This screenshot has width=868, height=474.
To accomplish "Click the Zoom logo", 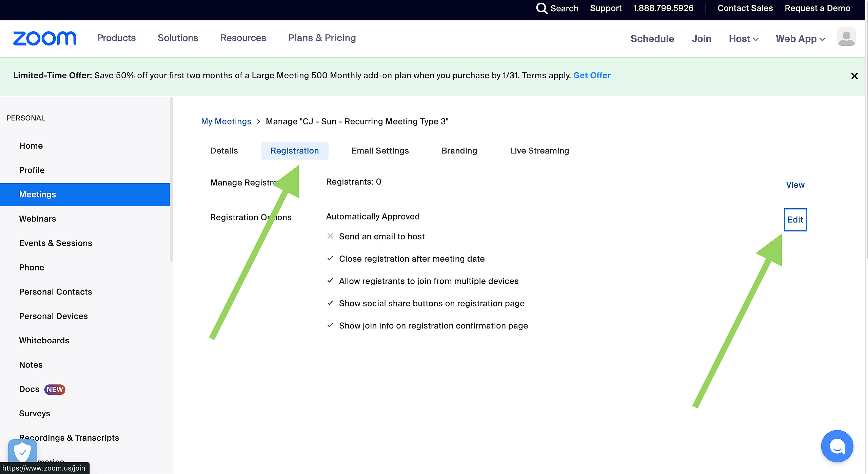I will (x=44, y=38).
